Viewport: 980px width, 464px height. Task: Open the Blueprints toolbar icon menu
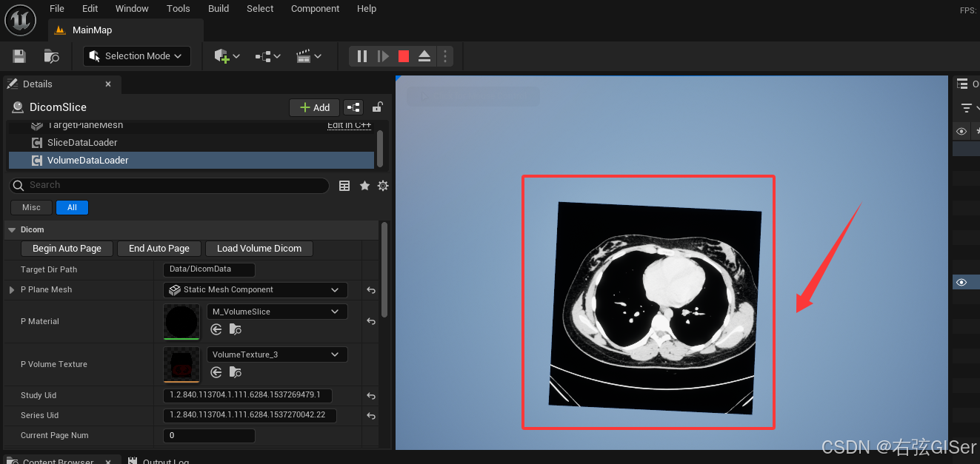point(267,56)
